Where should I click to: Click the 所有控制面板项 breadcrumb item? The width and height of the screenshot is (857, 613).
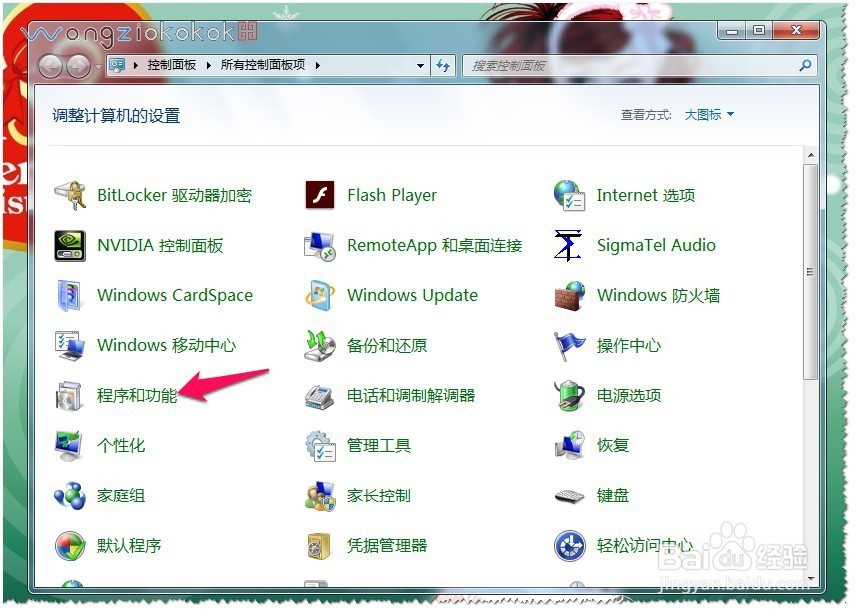263,66
